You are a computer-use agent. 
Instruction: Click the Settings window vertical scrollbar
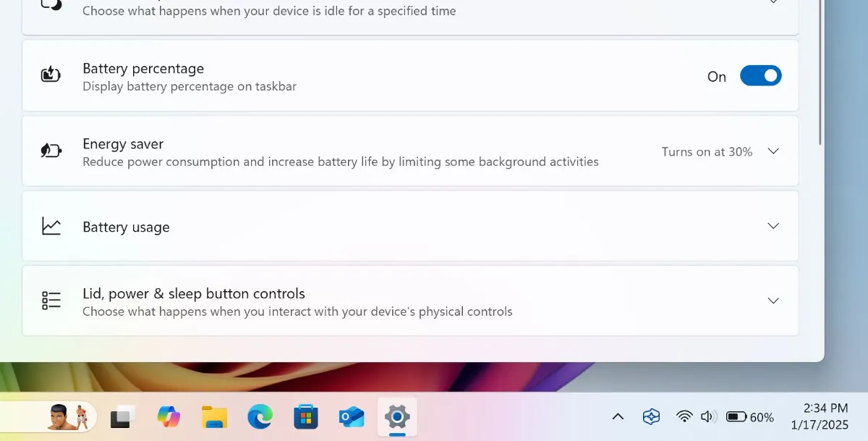click(820, 72)
